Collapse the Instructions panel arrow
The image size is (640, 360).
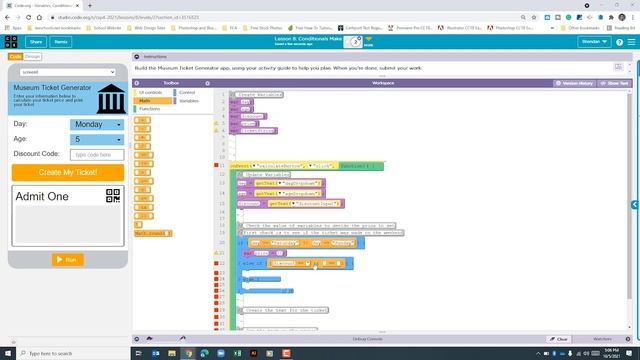coord(137,57)
